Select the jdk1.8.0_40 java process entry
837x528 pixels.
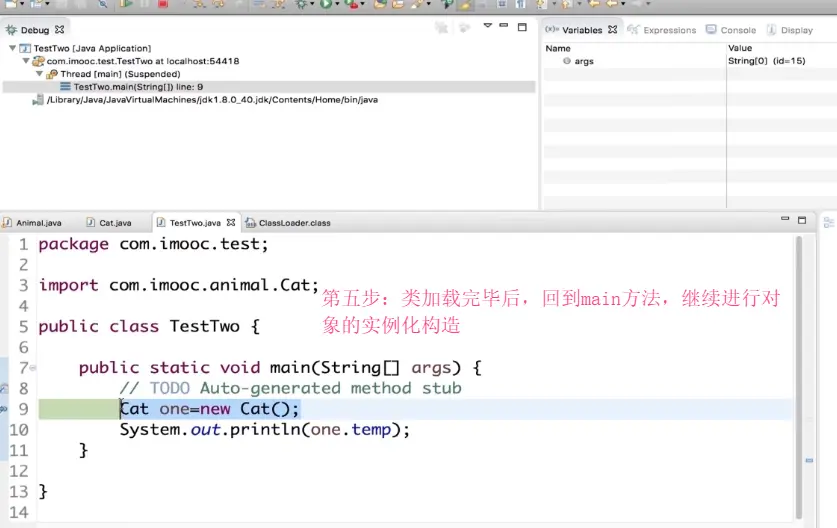click(x=212, y=99)
